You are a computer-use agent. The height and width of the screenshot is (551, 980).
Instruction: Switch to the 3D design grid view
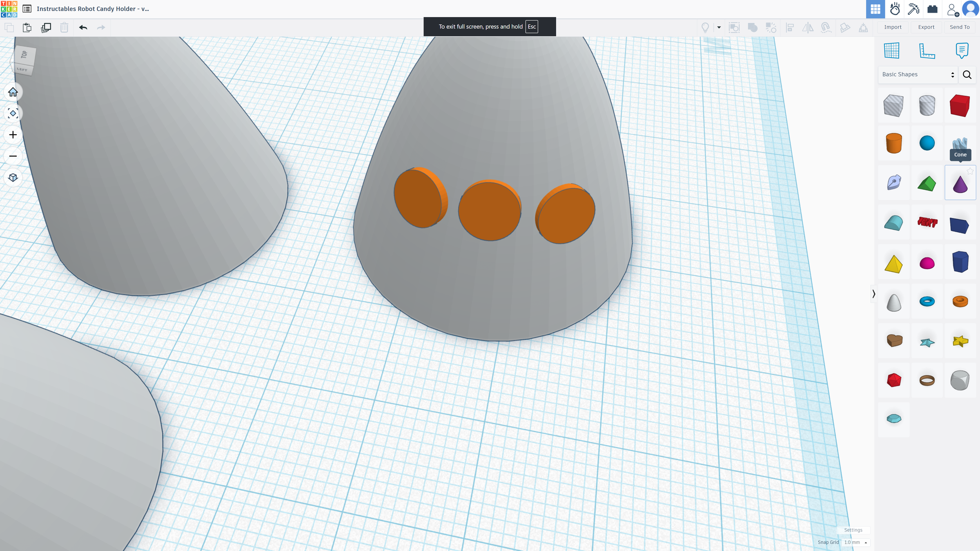[875, 9]
